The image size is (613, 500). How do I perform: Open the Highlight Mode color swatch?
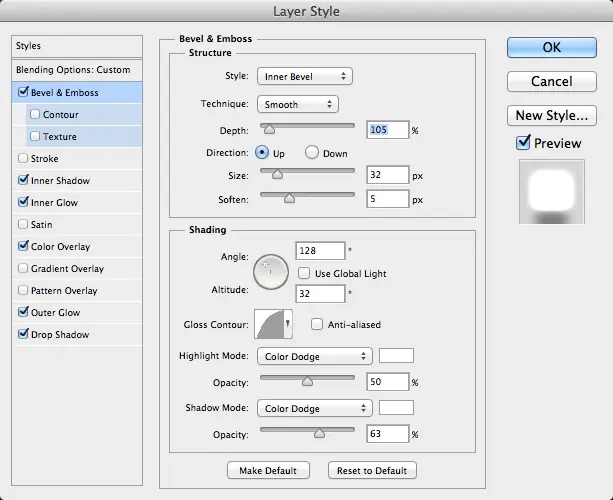point(396,356)
